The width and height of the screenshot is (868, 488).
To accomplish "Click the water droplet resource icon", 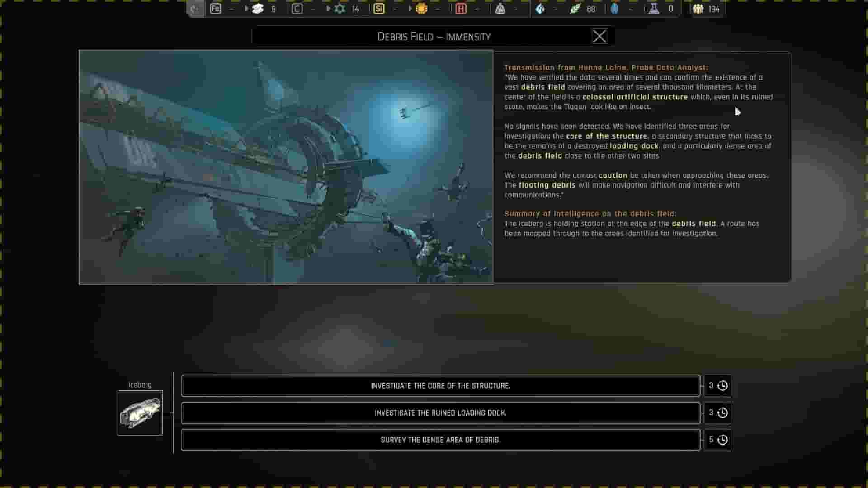I will click(615, 8).
